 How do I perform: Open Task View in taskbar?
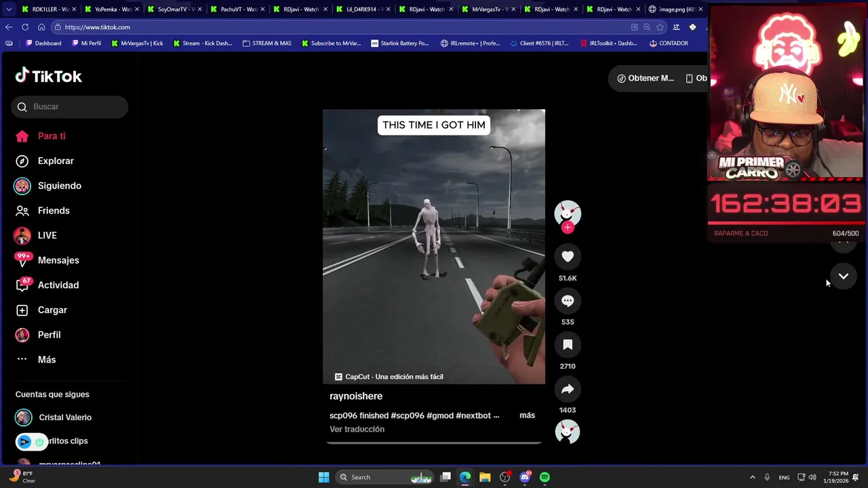pos(446,477)
